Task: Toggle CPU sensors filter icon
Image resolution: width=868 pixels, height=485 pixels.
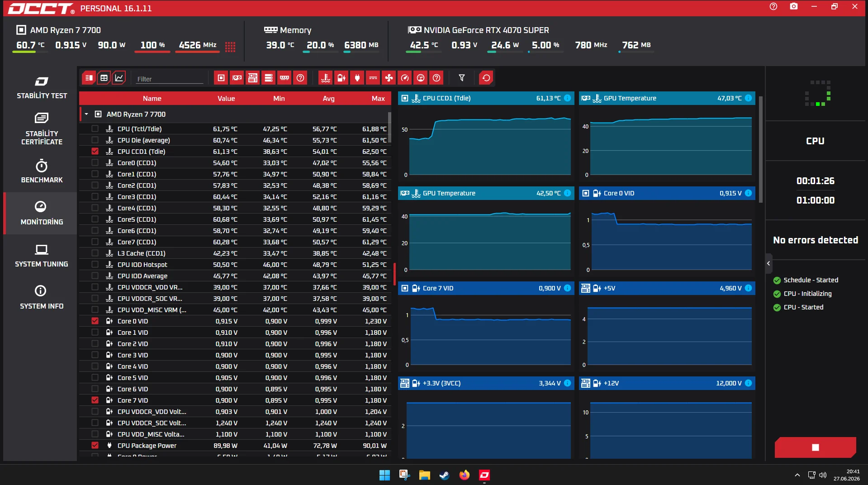Action: [x=221, y=78]
